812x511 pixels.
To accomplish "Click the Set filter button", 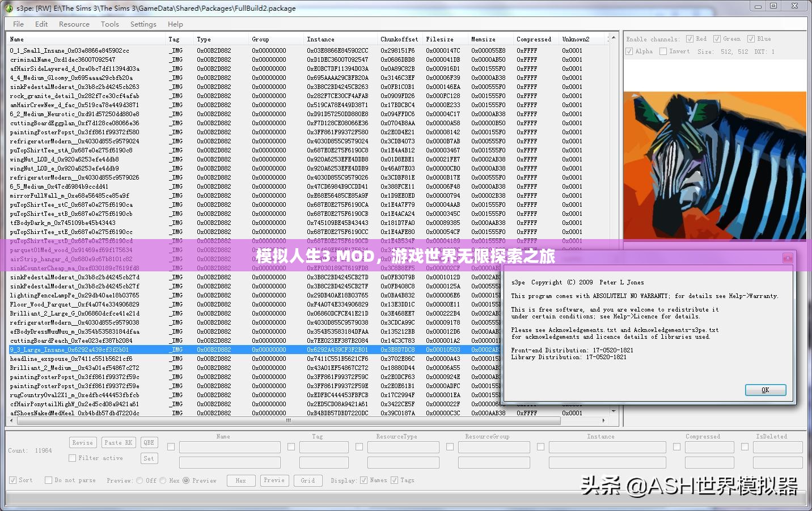I will tap(149, 458).
